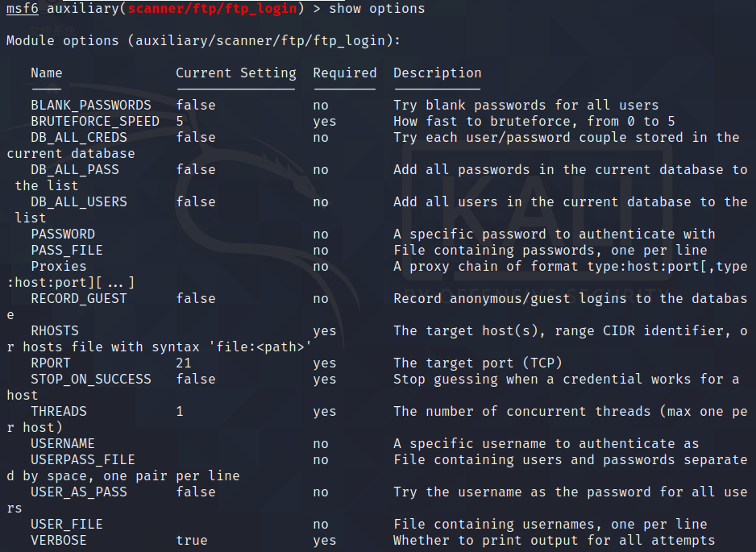Click the PASS_FILE option name
Image resolution: width=756 pixels, height=552 pixels.
click(67, 250)
